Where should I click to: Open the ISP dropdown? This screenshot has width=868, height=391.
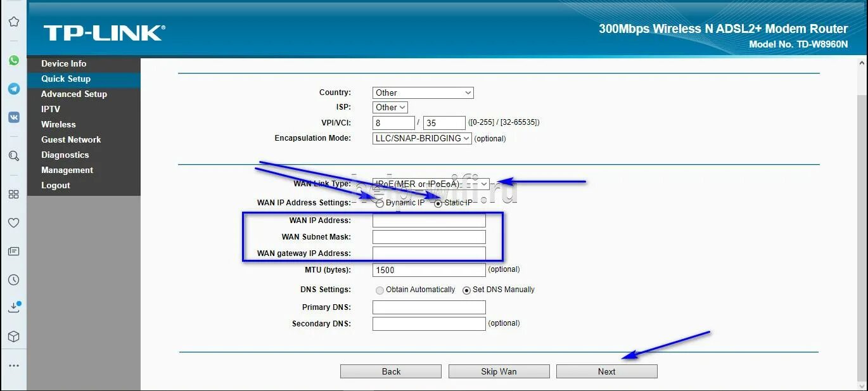[390, 108]
